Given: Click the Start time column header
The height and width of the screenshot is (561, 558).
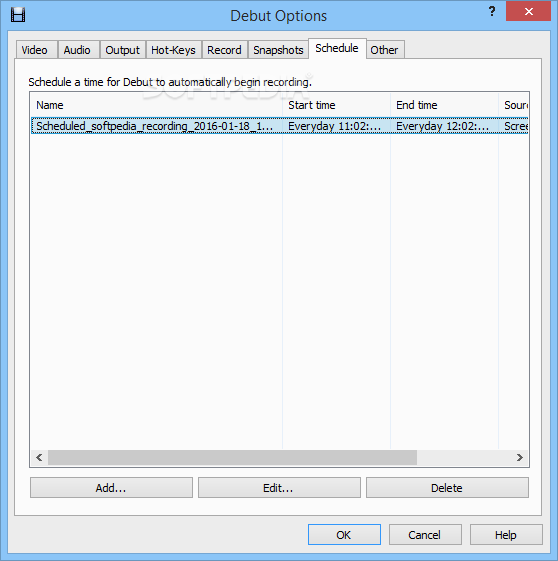Looking at the screenshot, I should tap(336, 105).
